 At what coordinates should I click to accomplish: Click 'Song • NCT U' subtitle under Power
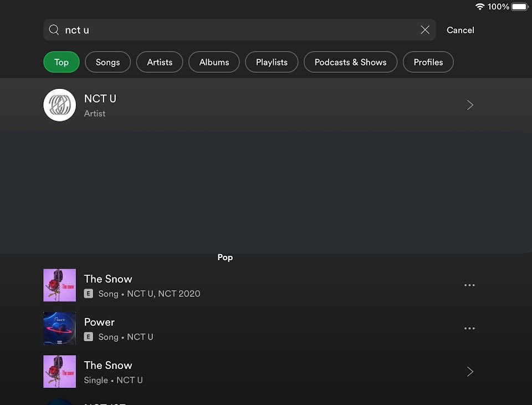(x=126, y=337)
